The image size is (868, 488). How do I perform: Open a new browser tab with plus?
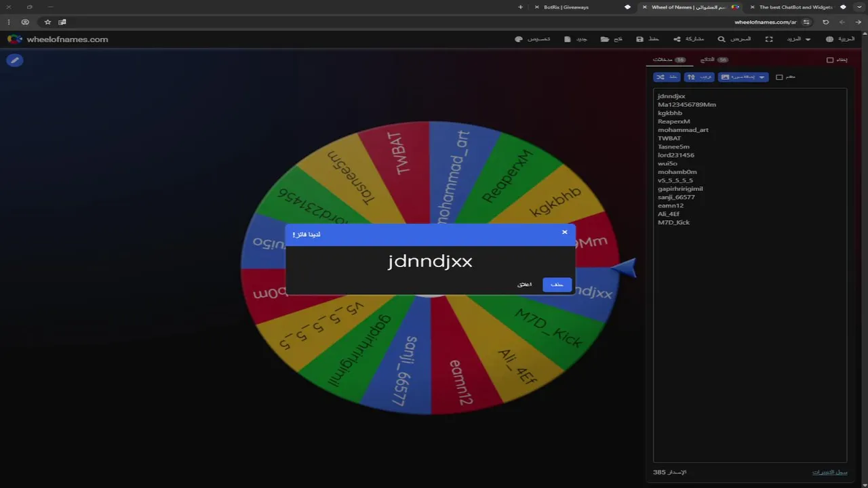(x=521, y=7)
